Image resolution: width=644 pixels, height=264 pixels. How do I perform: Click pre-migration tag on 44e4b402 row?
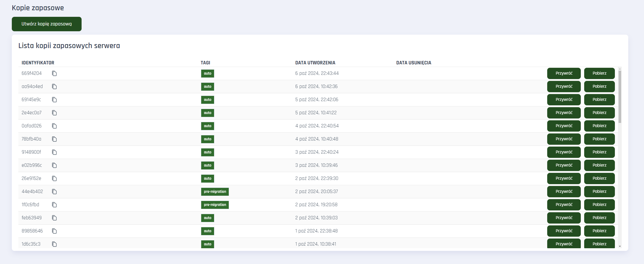point(215,191)
